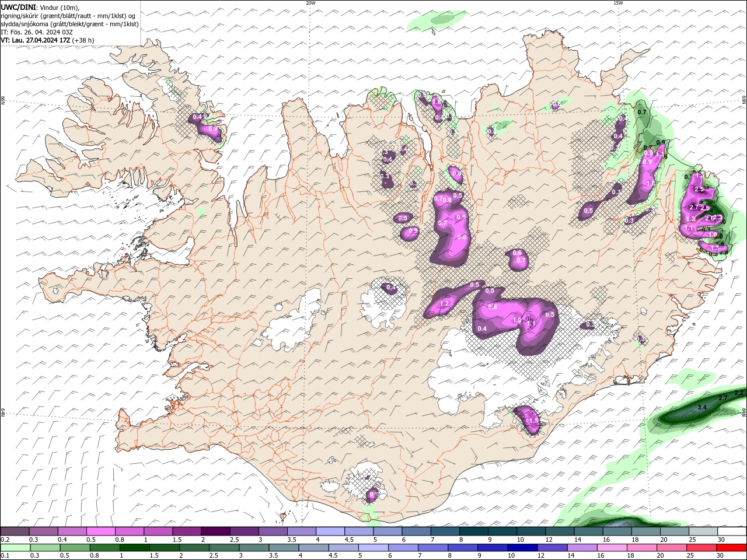
Task: Click the lower legend '0.1' label
Action: tap(5, 556)
